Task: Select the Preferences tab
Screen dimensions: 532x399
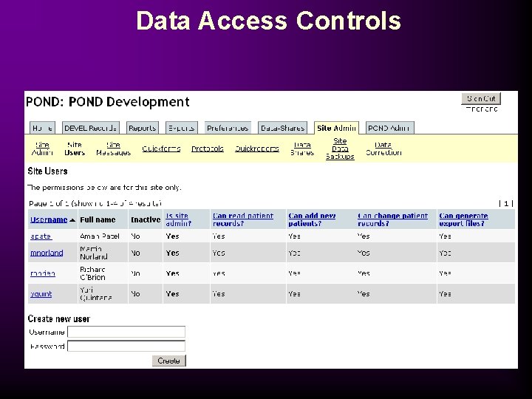Action: [228, 128]
